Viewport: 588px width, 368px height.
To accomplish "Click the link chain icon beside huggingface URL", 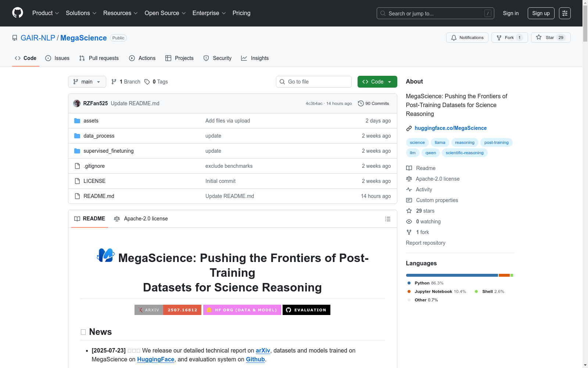I will pos(409,128).
